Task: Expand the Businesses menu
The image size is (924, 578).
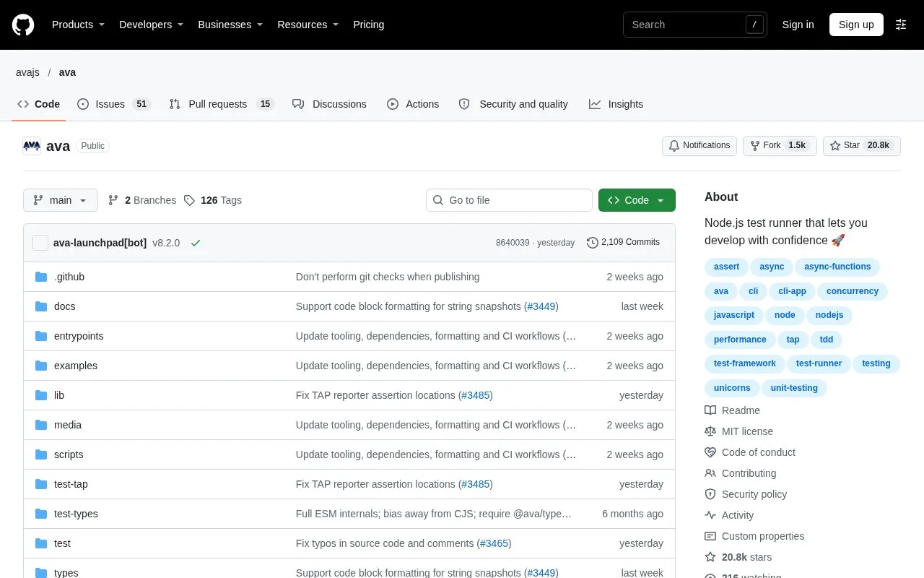Action: click(230, 25)
